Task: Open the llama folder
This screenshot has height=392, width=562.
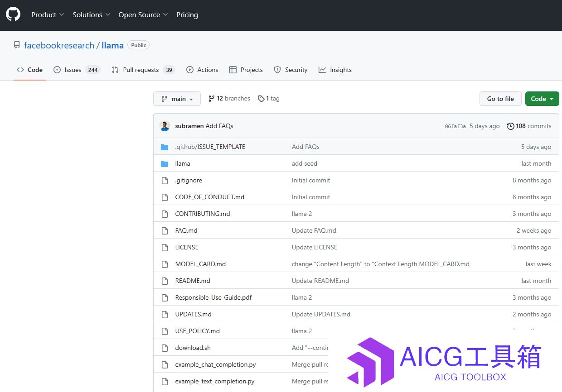Action: coord(183,164)
